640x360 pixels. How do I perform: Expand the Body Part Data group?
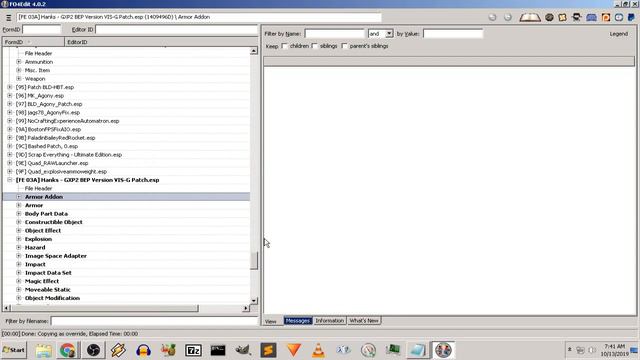[19, 214]
